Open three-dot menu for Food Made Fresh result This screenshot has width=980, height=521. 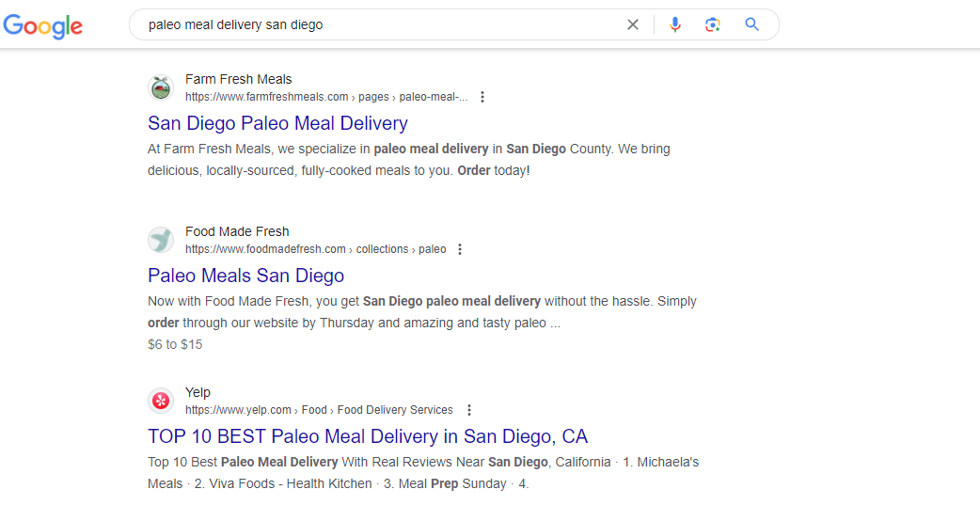460,249
